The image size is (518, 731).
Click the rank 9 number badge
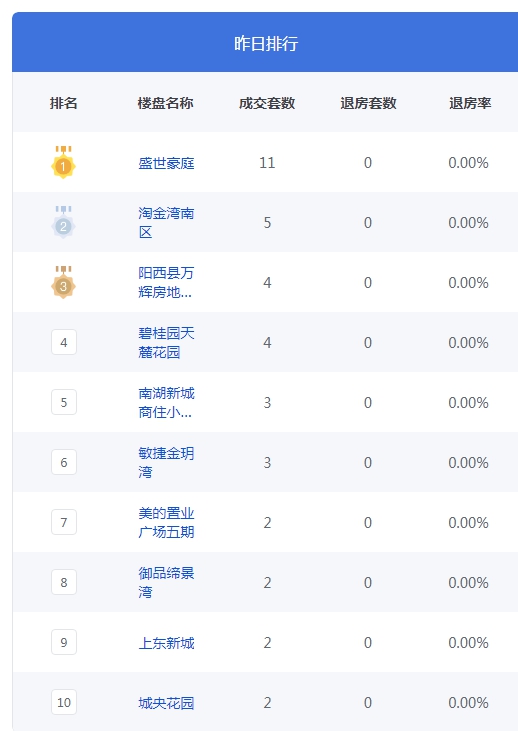[x=64, y=642]
